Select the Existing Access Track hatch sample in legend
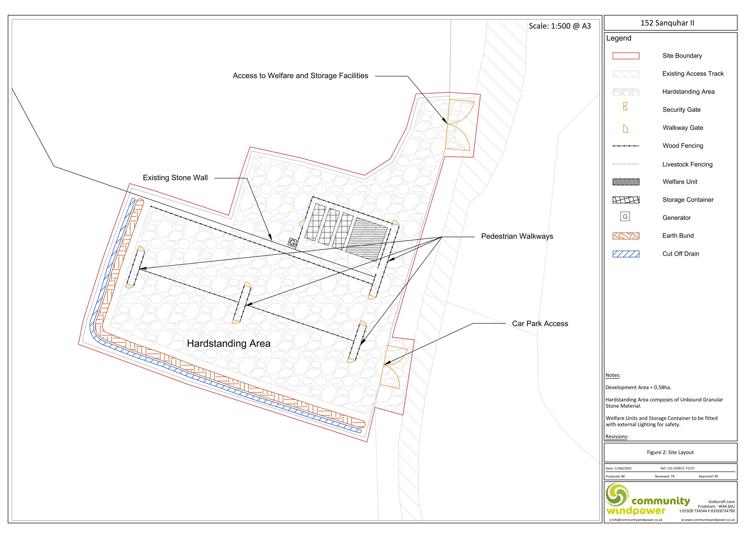Viewport: 756px width, 535px height. (x=626, y=74)
